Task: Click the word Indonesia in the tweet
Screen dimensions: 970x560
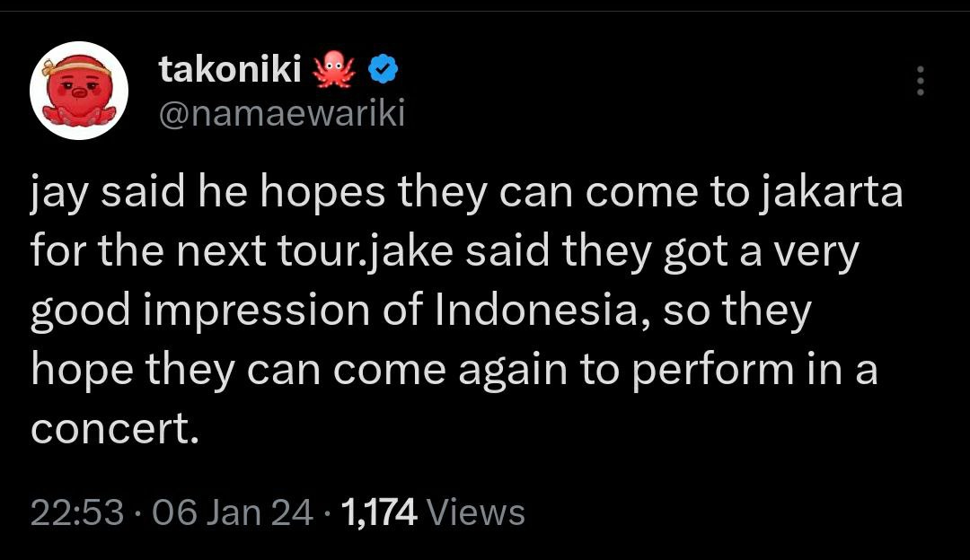Action: (536, 311)
